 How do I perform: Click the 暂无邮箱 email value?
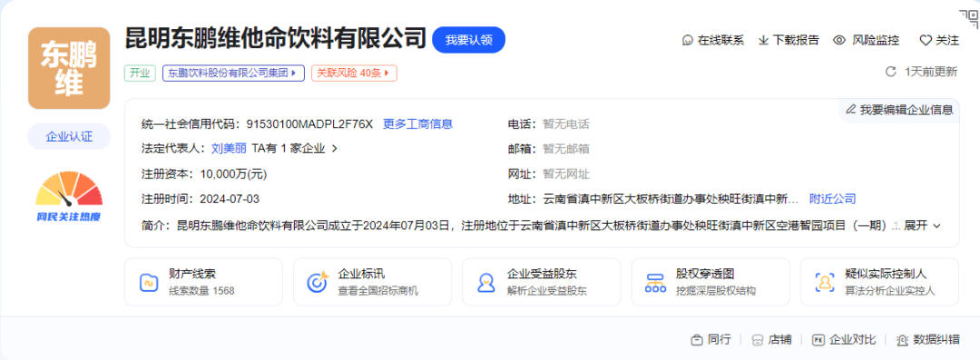(x=566, y=149)
